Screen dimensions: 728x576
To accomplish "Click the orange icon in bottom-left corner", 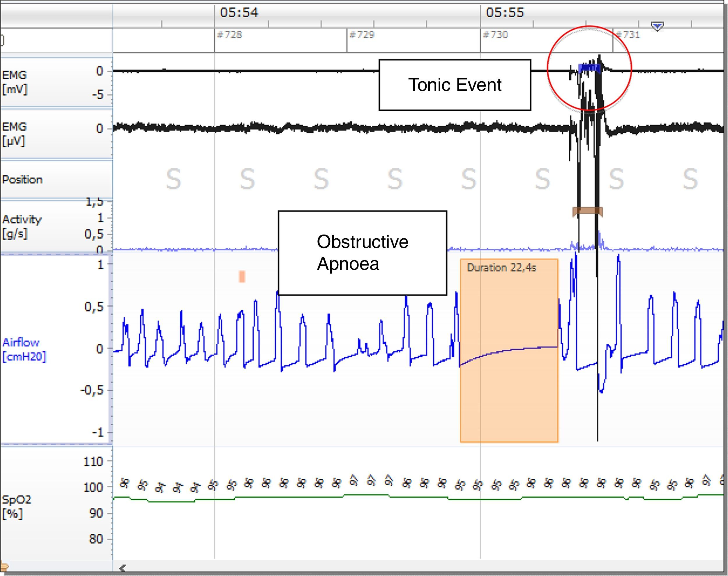I will point(4,567).
